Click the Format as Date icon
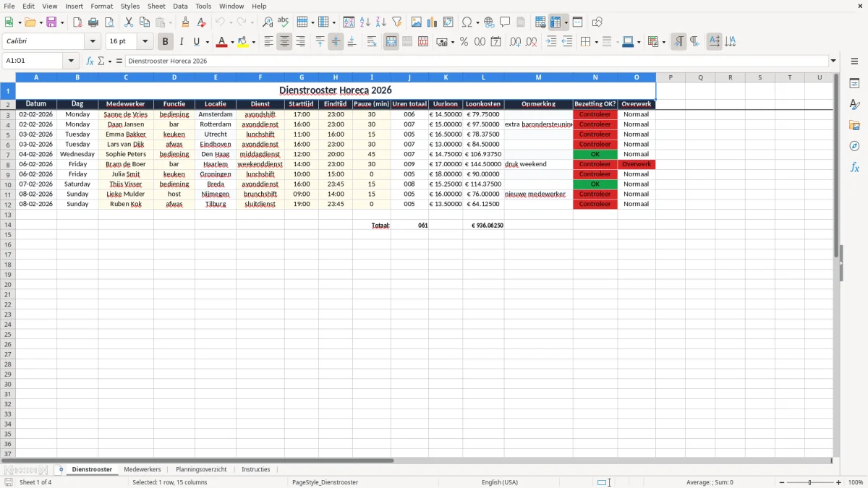The image size is (868, 488). tap(496, 42)
